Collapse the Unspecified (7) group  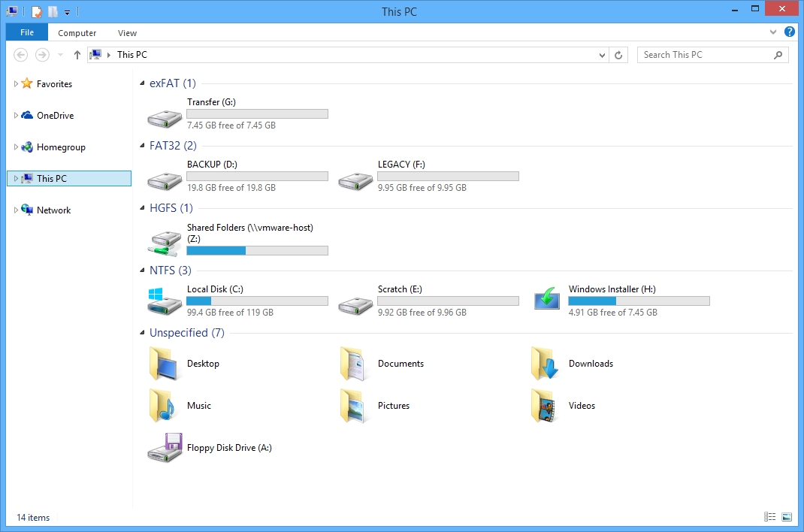(x=142, y=333)
